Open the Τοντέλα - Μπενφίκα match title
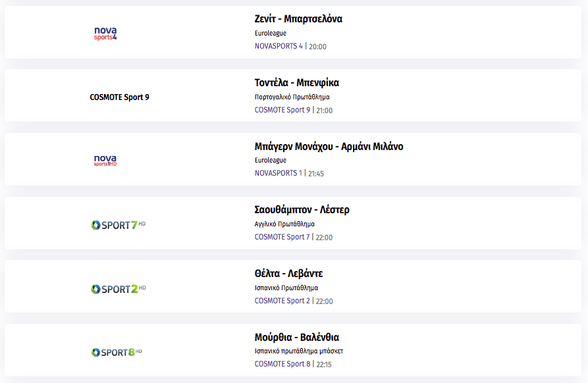The height and width of the screenshot is (383, 588). pyautogui.click(x=296, y=82)
